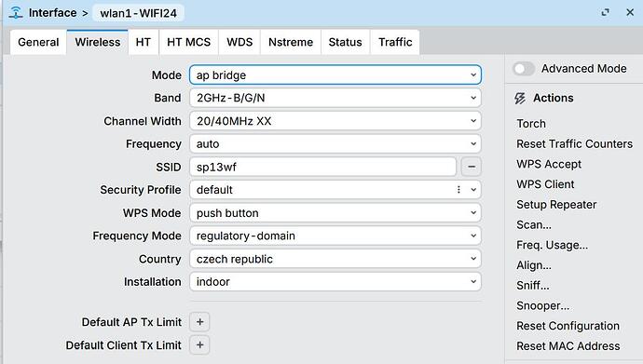Open the Scan... tool

[534, 224]
